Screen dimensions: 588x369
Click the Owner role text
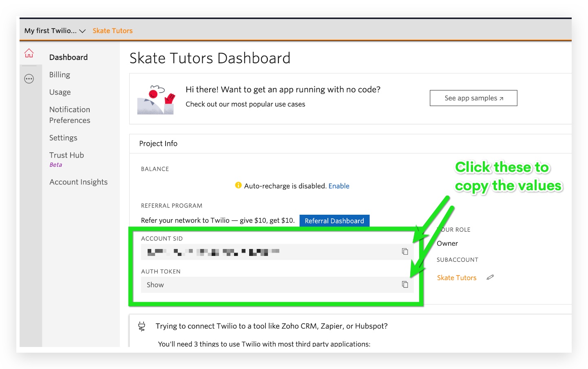coord(447,243)
